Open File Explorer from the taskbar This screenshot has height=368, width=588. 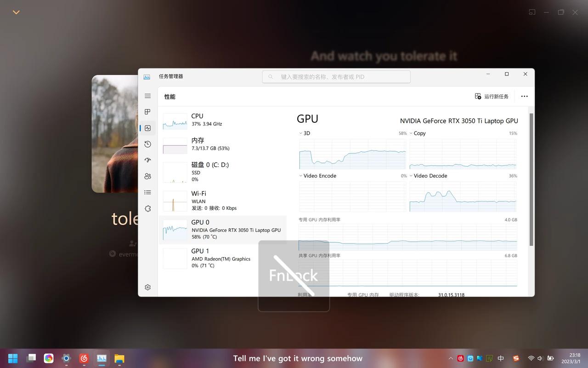[x=119, y=358]
